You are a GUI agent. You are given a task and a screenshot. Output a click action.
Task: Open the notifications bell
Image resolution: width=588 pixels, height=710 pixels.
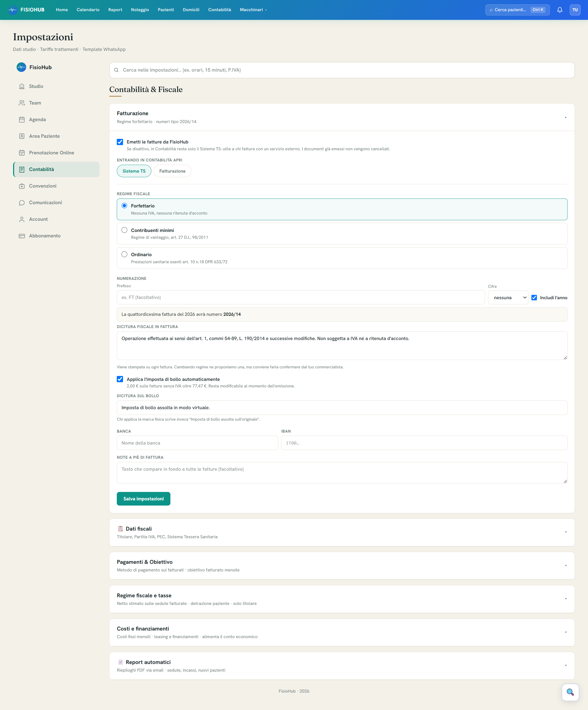[x=560, y=10]
